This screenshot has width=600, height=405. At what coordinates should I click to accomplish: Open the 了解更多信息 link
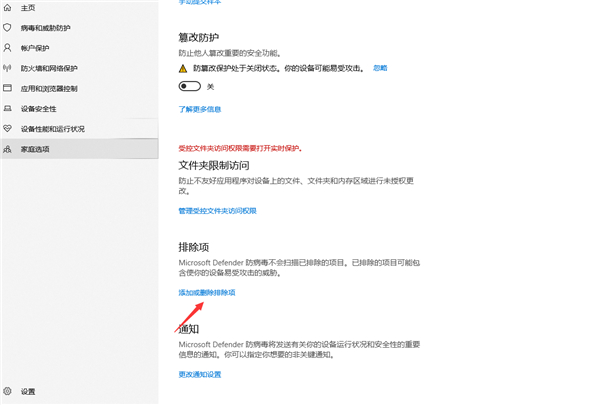click(200, 108)
